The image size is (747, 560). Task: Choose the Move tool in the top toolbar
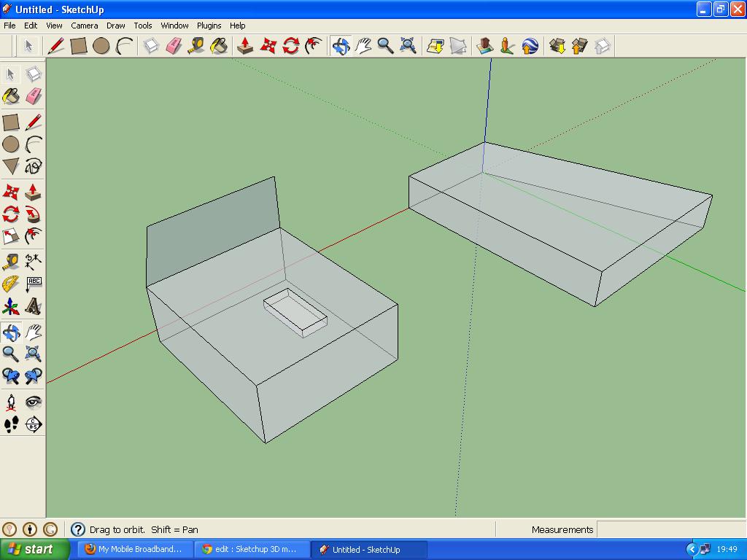(268, 46)
